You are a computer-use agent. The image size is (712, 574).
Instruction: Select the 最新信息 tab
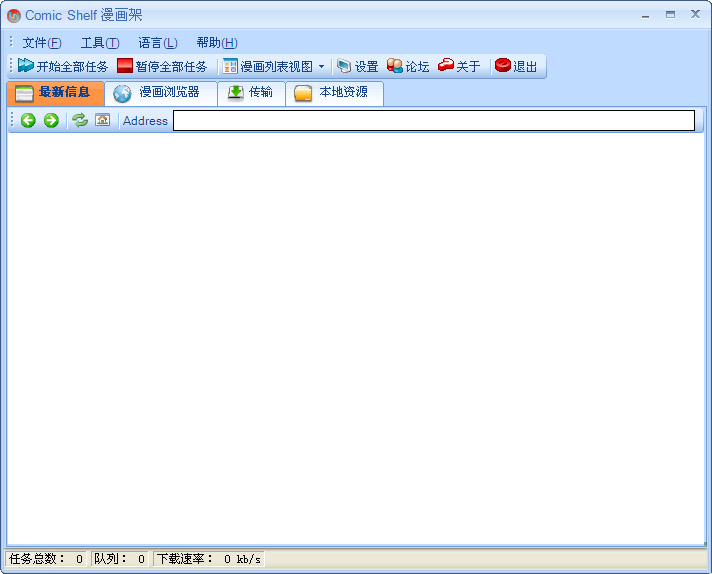click(55, 93)
